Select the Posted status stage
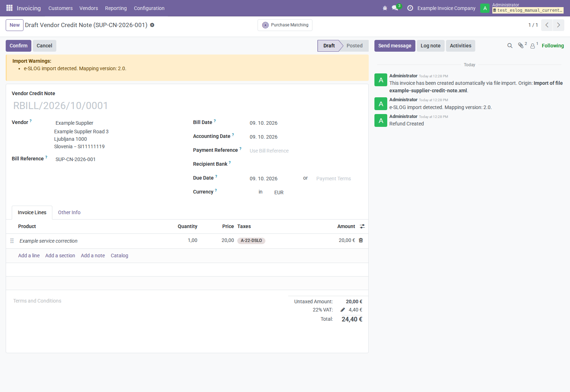 354,46
